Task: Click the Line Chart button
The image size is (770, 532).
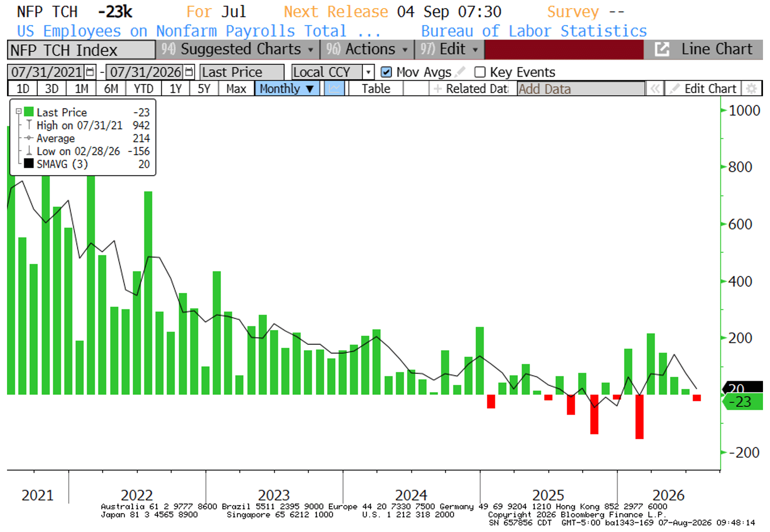Action: tap(703, 49)
